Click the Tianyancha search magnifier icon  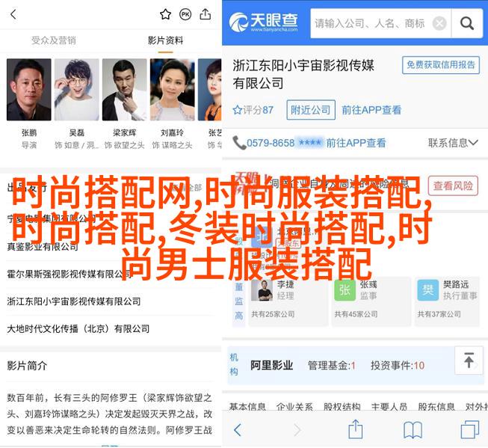click(467, 23)
